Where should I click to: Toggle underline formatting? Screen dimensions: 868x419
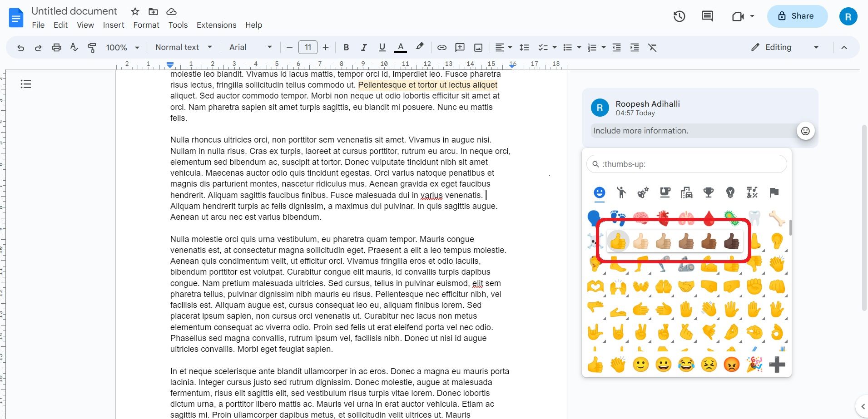pos(382,47)
